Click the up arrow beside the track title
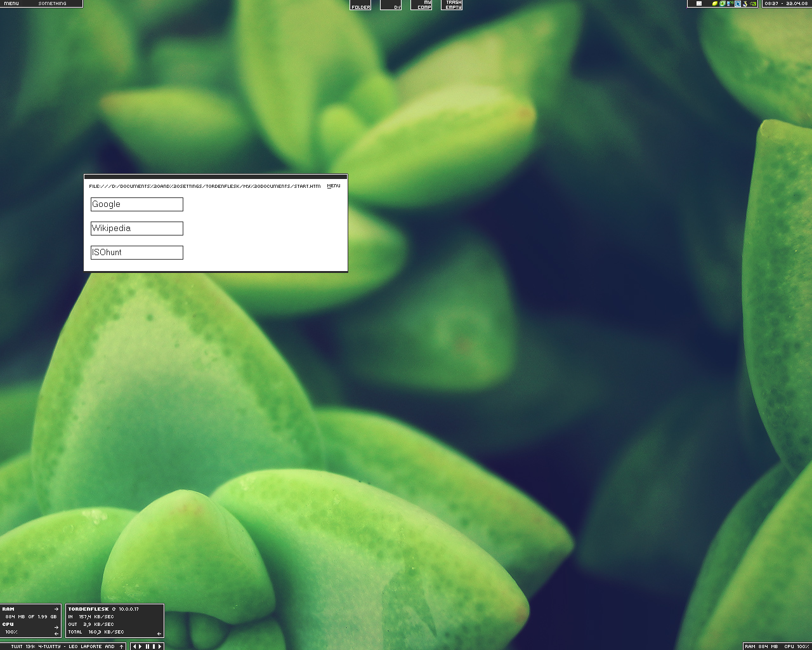 point(121,647)
